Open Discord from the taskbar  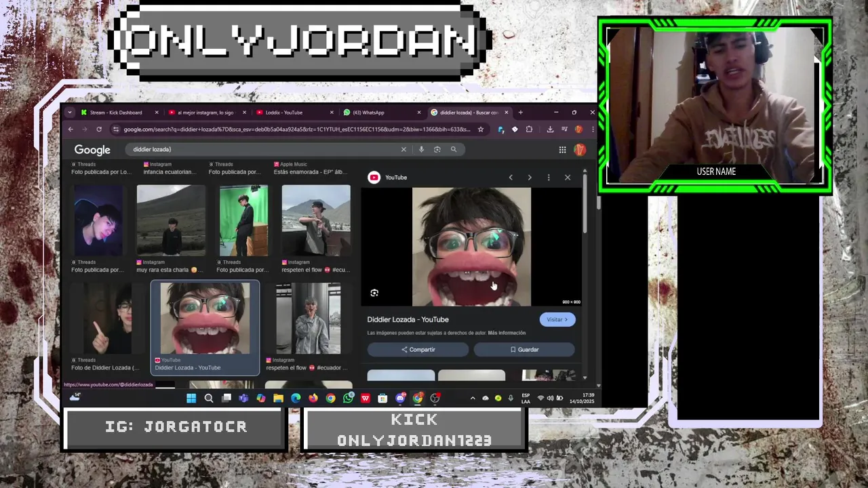point(400,399)
